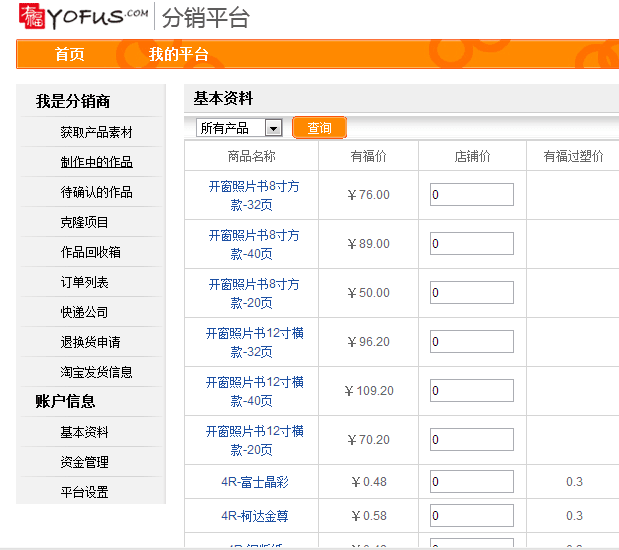Open 淘宝发货信息 sidebar link
Viewport: 619px width, 550px height.
(x=96, y=372)
